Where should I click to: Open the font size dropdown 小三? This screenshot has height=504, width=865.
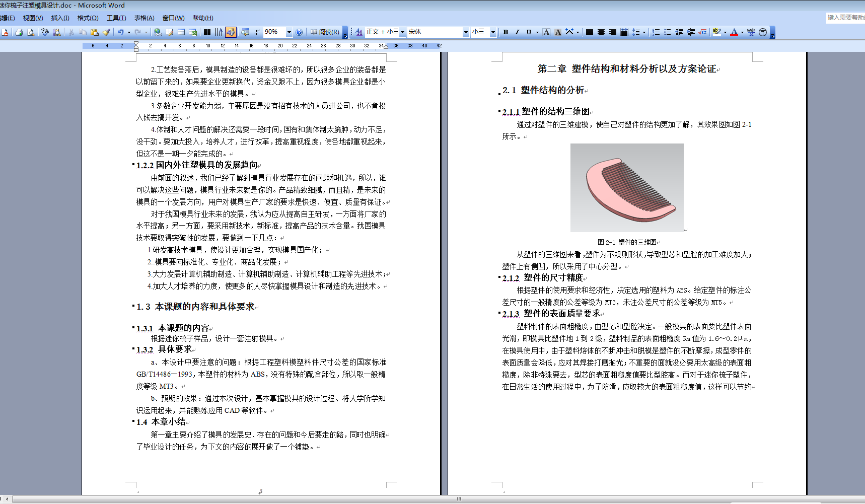(493, 32)
